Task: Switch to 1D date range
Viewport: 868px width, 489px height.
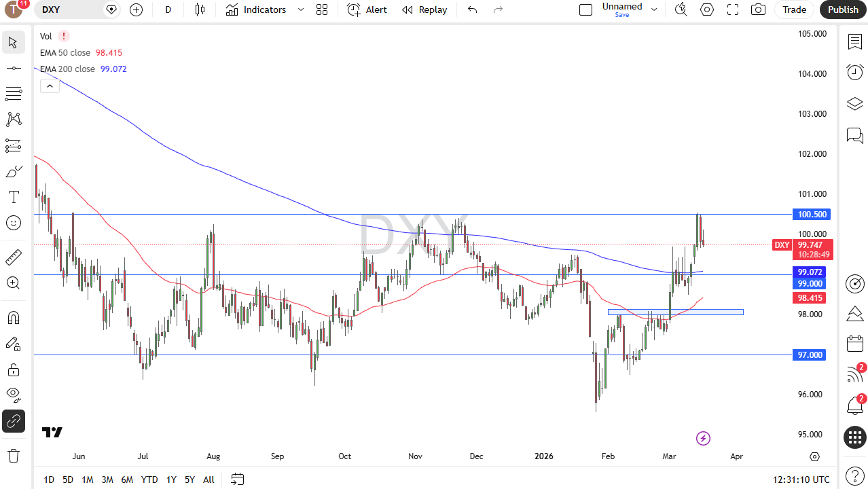Action: 49,479
